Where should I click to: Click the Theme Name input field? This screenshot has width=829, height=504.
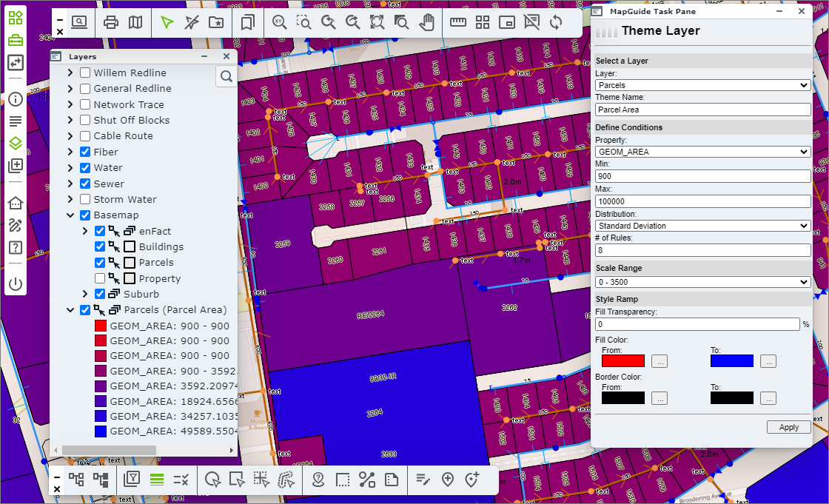tap(702, 110)
